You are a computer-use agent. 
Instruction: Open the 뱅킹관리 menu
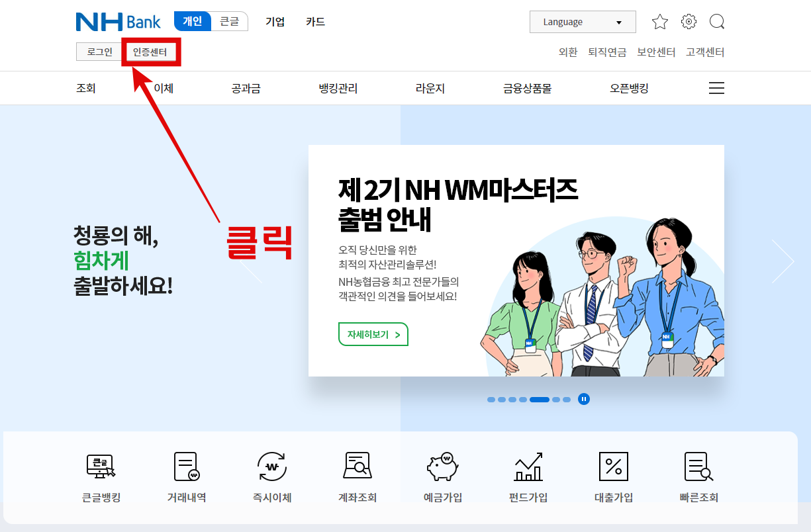338,88
